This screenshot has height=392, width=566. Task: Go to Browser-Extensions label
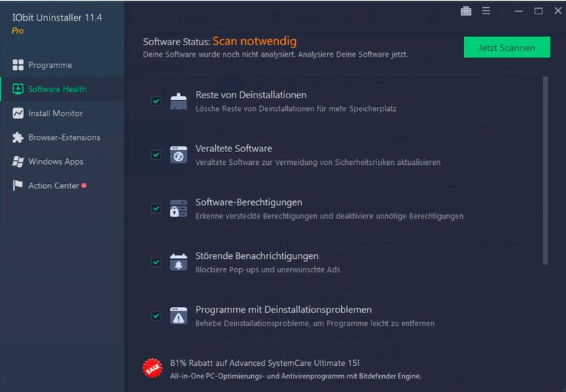click(64, 137)
